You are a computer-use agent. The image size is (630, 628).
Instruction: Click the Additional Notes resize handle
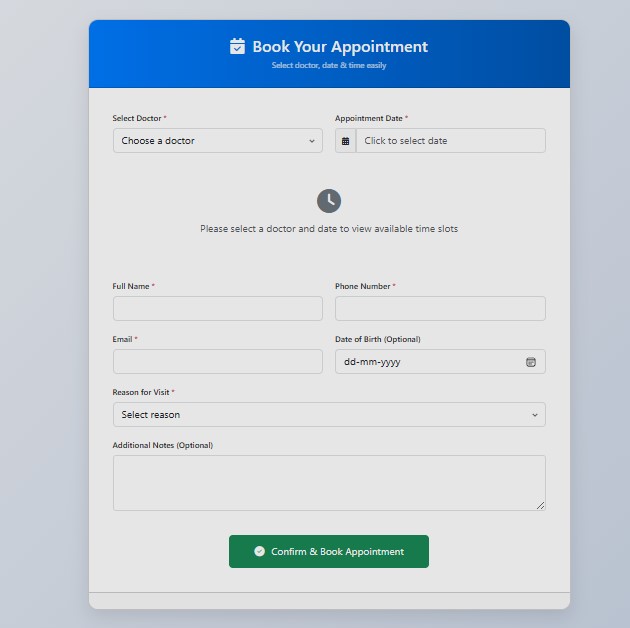coord(540,506)
